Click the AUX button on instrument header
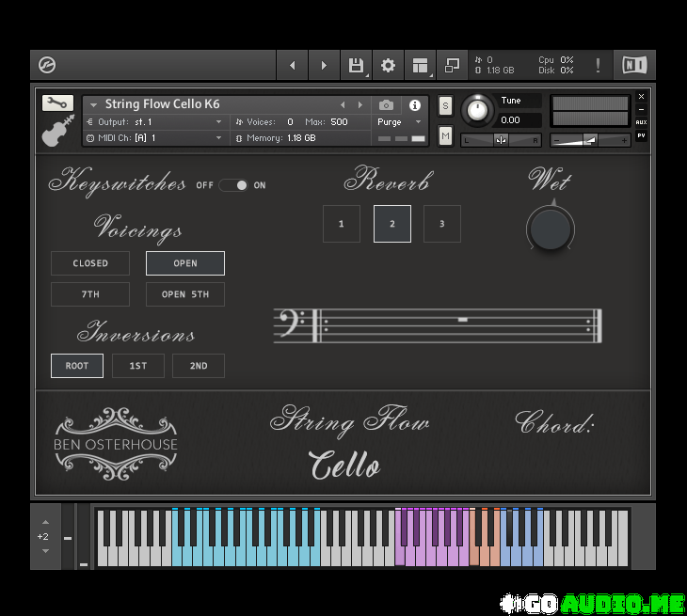 click(641, 122)
